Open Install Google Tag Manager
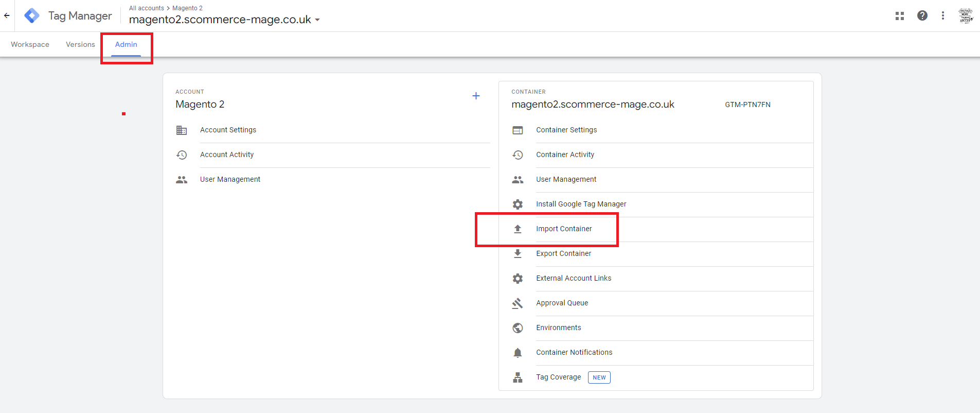 click(581, 204)
